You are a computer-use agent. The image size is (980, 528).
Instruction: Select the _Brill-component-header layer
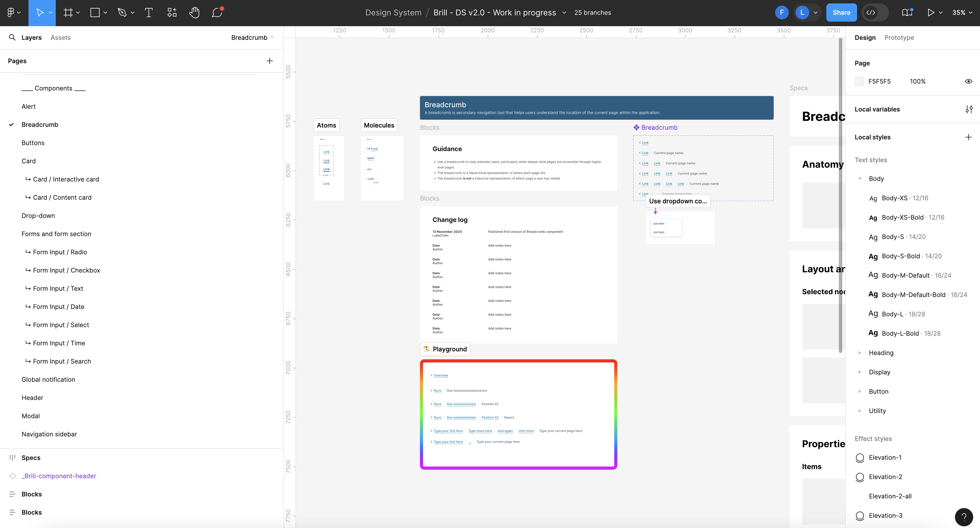tap(59, 476)
